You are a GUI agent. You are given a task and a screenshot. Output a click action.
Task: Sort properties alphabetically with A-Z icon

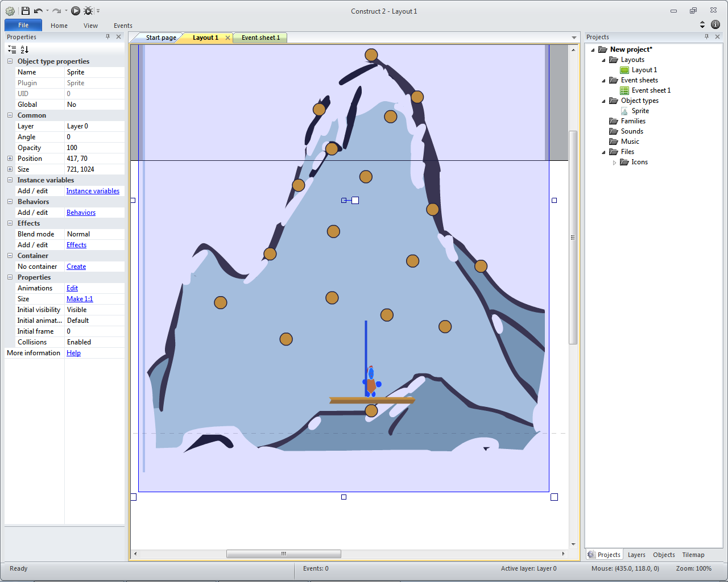(x=24, y=49)
